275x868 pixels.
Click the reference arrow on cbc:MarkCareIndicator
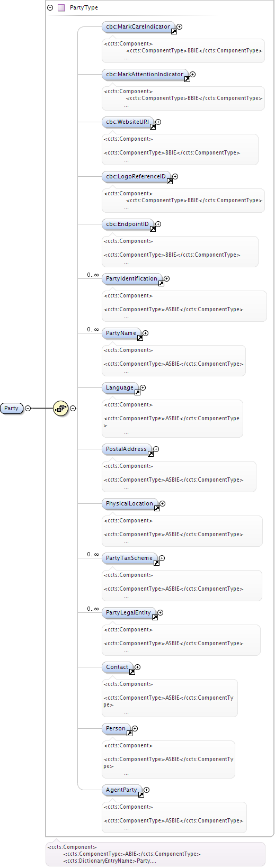click(x=174, y=32)
